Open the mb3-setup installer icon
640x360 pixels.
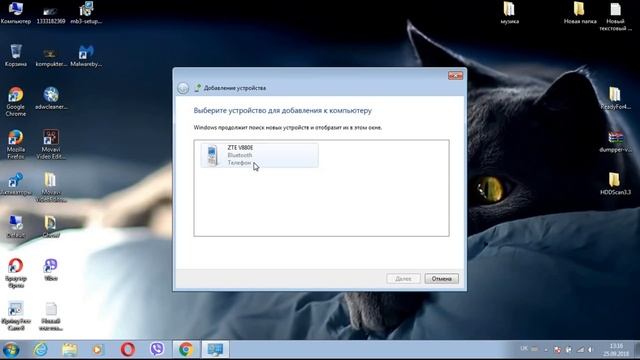point(86,13)
